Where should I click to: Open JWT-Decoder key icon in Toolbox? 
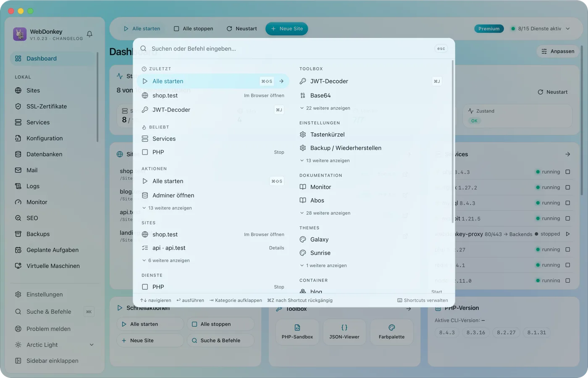click(303, 81)
